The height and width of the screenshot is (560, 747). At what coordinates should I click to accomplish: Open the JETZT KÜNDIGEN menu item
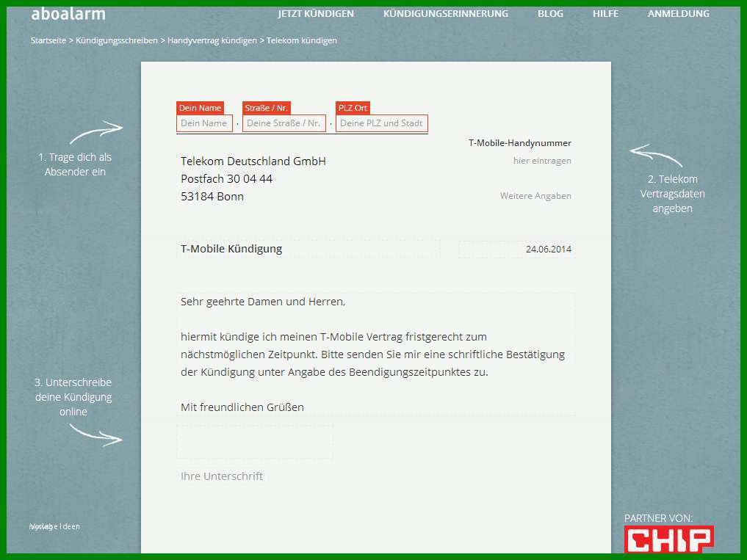tap(316, 14)
